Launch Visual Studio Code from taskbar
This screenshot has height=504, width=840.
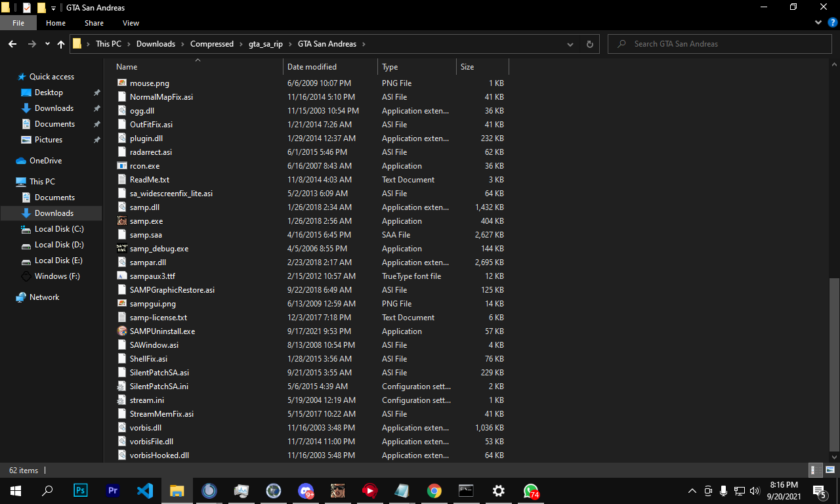[145, 490]
